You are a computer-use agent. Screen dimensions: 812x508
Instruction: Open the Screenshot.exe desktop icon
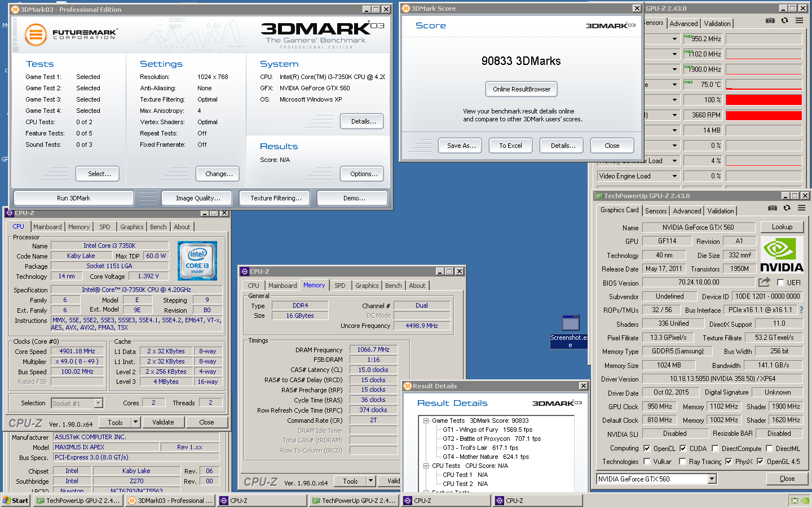coord(570,331)
